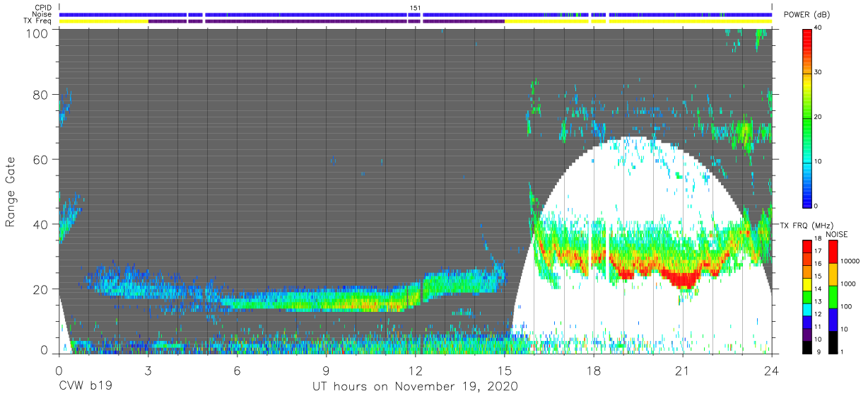Click the CPID row label
Image resolution: width=868 pixels, height=401 pixels.
(43, 8)
